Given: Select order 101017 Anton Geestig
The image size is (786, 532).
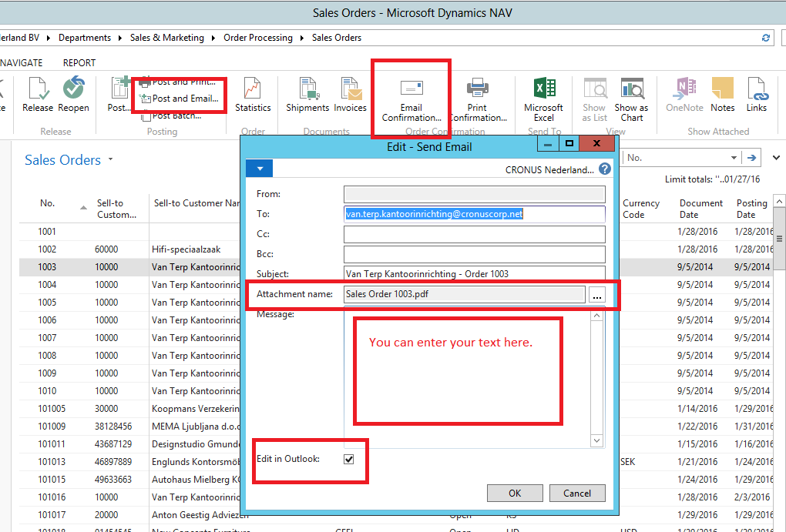Looking at the screenshot, I should click(x=129, y=515).
